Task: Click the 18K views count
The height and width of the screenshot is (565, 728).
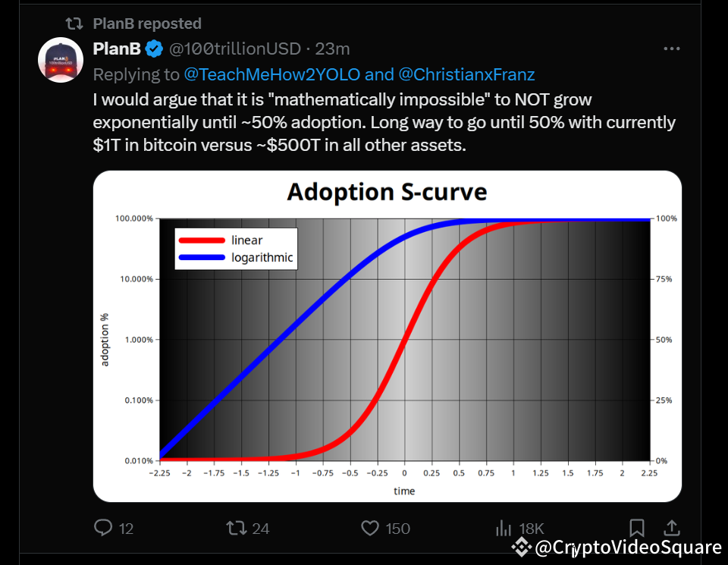Action: (x=532, y=528)
